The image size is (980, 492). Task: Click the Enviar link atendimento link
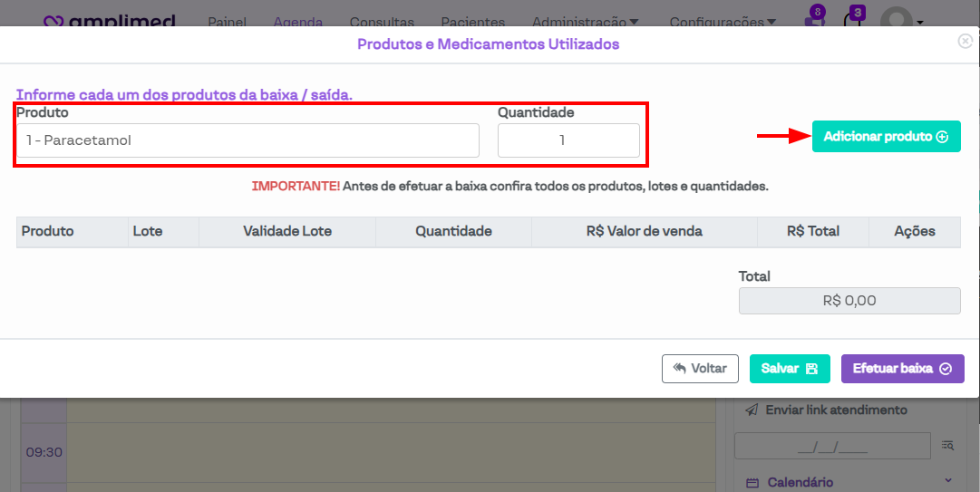pyautogui.click(x=836, y=410)
